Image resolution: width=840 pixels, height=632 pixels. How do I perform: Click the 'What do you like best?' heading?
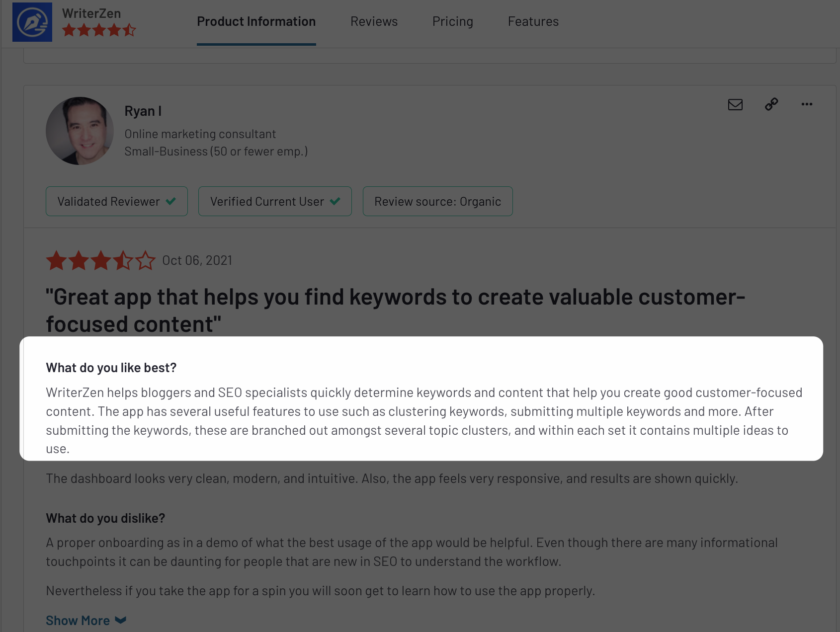111,368
